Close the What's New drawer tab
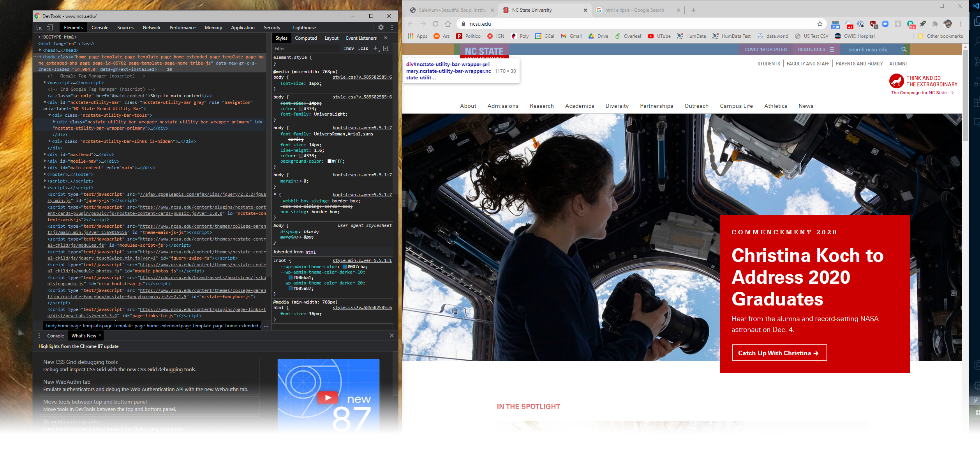Image resolution: width=980 pixels, height=467 pixels. tap(100, 335)
